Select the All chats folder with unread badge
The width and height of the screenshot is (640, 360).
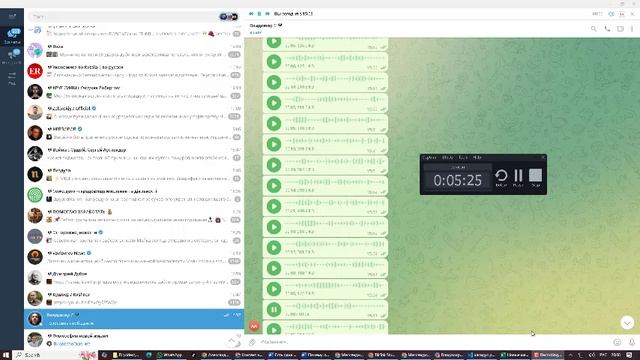coord(12,36)
